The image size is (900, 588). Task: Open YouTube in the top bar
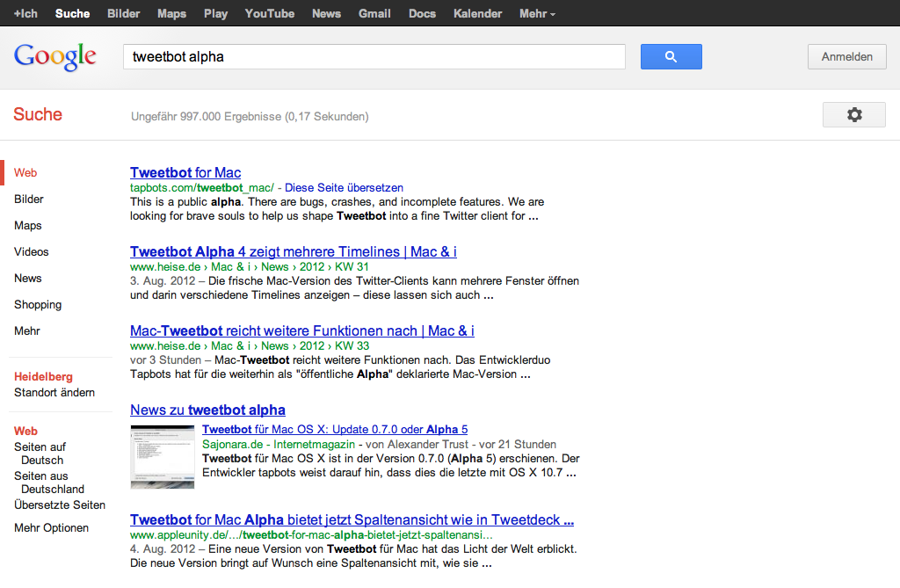pos(270,13)
